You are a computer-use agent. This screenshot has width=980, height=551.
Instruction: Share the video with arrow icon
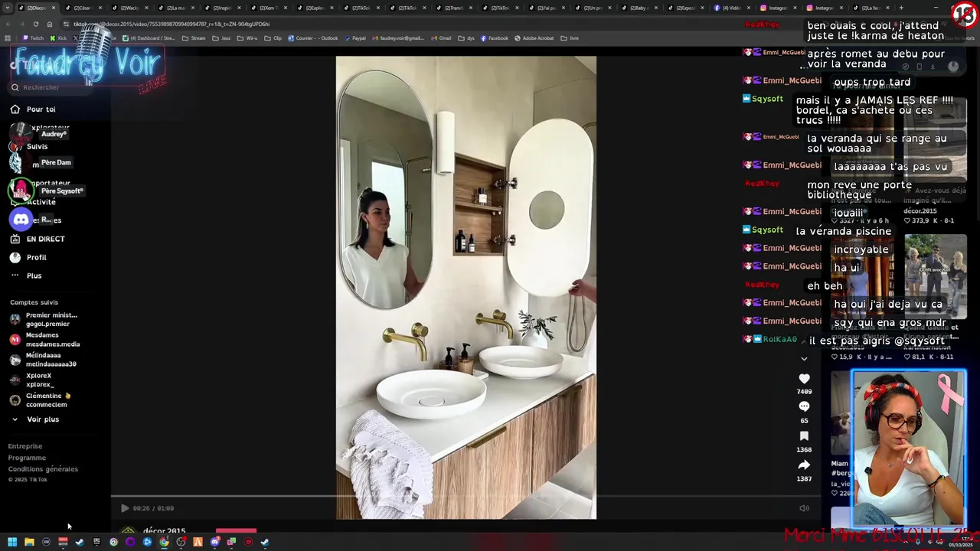coord(804,465)
